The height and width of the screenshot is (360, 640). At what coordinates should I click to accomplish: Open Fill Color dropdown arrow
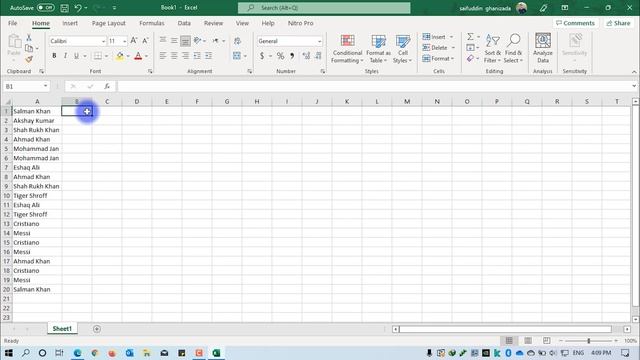click(128, 56)
